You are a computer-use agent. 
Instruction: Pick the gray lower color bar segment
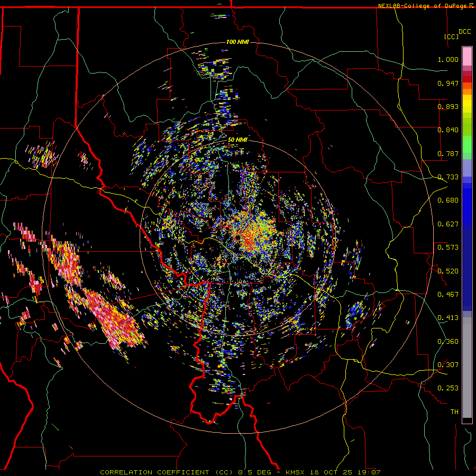click(467, 368)
